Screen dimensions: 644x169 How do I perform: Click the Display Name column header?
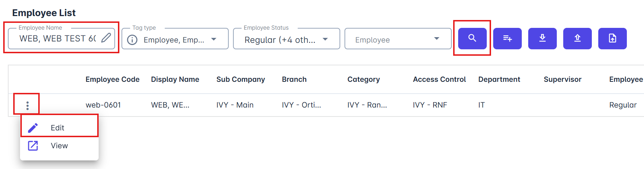(175, 79)
